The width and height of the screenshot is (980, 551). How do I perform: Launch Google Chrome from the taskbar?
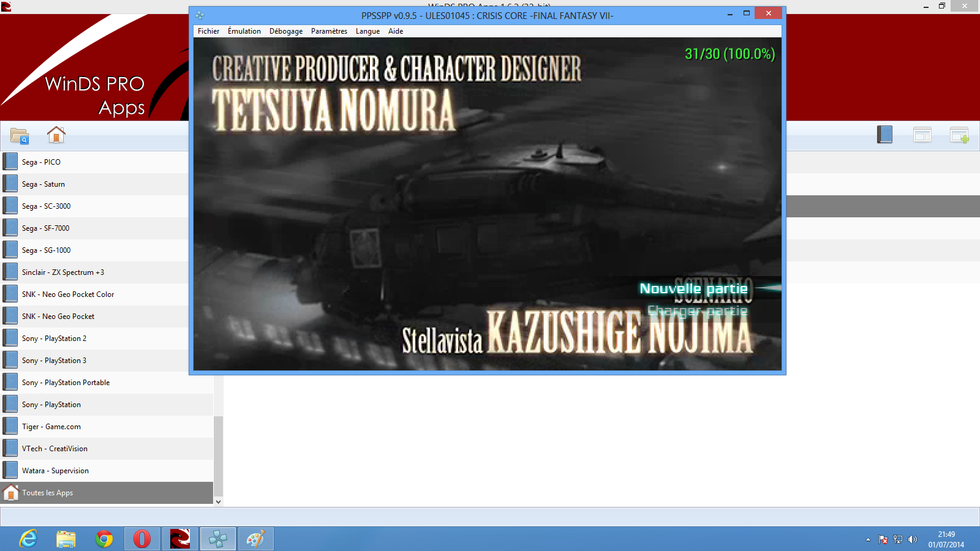point(104,539)
